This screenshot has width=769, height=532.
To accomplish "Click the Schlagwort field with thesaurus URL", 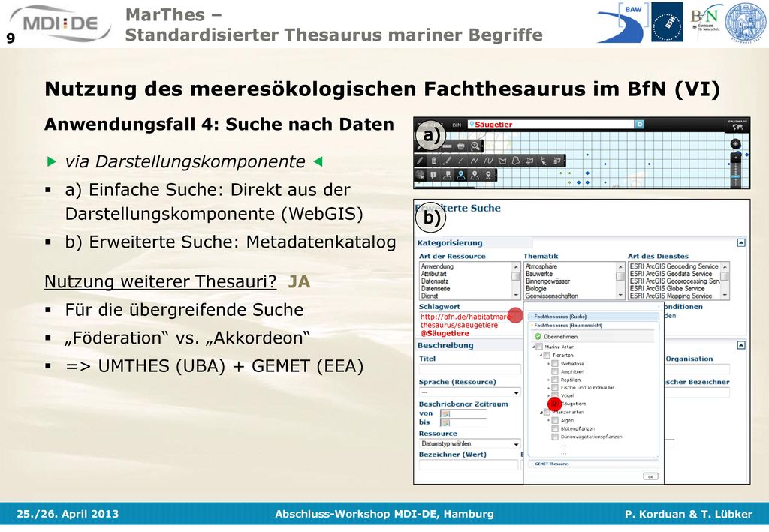I will coord(470,325).
